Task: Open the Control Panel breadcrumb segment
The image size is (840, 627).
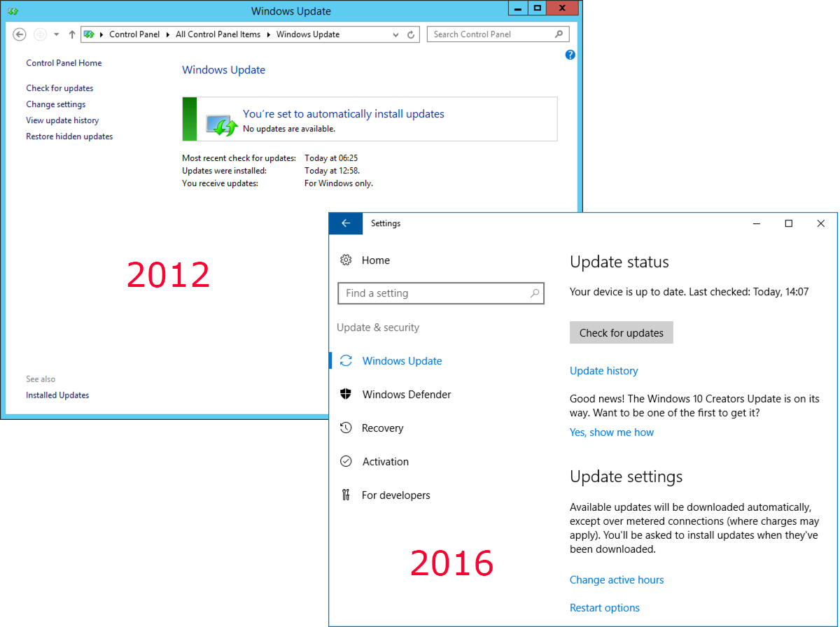Action: tap(134, 34)
